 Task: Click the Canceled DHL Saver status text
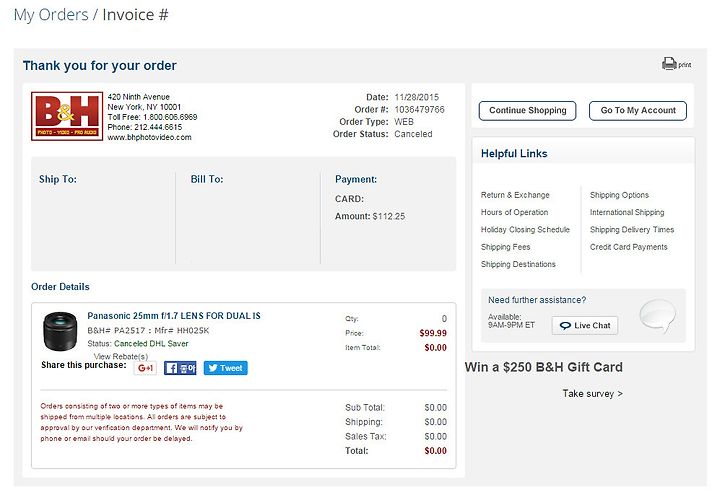point(151,343)
